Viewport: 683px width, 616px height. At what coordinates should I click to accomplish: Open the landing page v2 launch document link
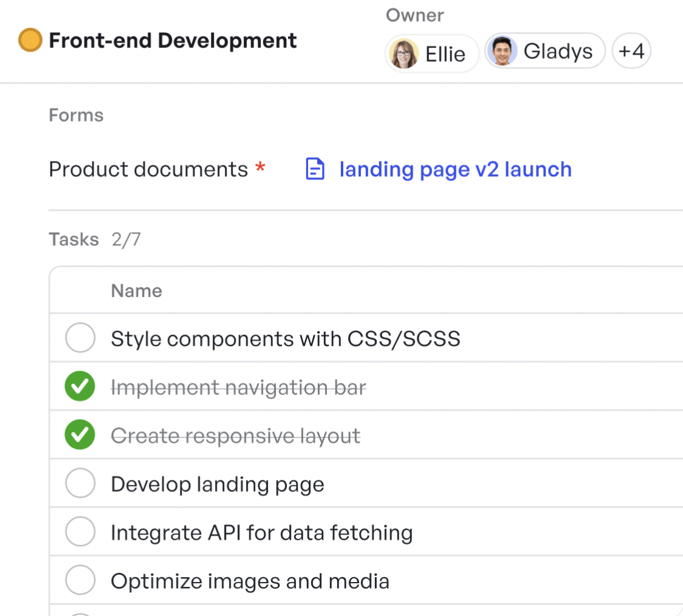coord(455,169)
